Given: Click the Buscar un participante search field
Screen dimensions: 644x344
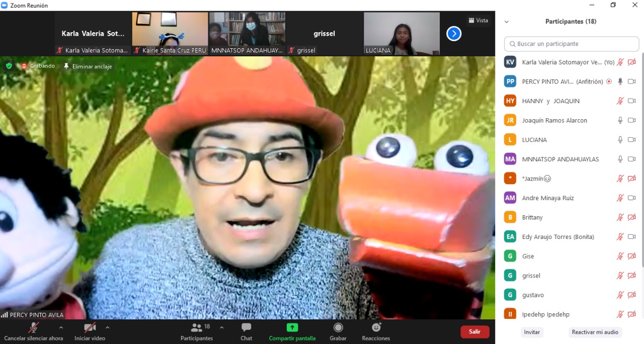Looking at the screenshot, I should 571,44.
